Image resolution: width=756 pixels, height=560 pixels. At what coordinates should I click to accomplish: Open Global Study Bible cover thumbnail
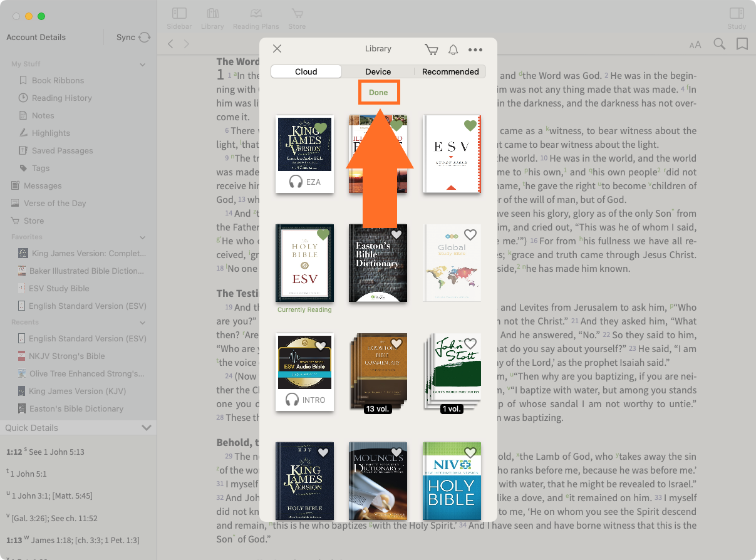click(x=452, y=264)
